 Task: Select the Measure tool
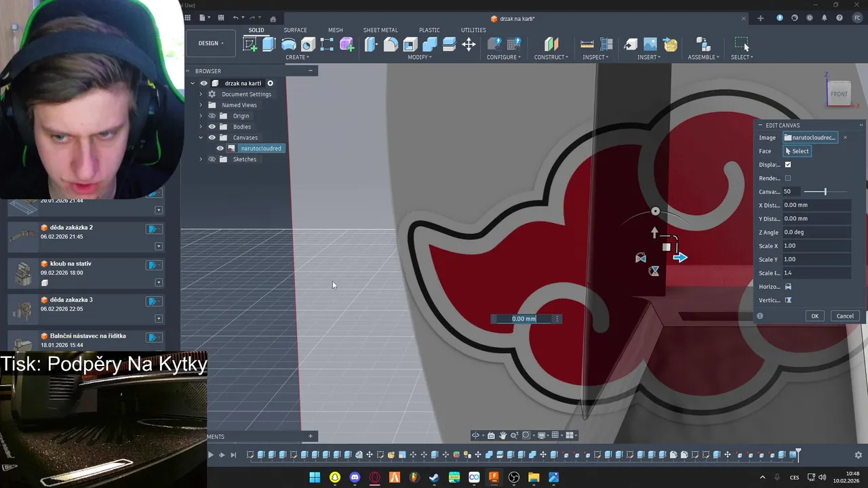pyautogui.click(x=587, y=45)
